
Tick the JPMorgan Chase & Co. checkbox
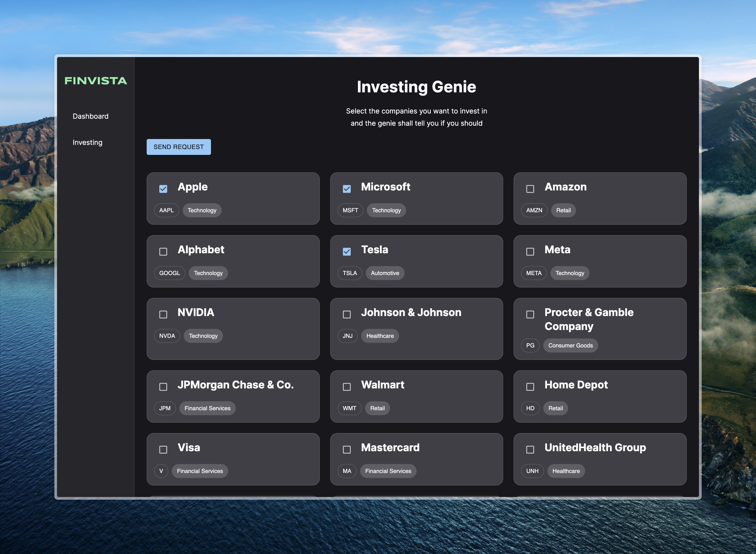pyautogui.click(x=163, y=387)
